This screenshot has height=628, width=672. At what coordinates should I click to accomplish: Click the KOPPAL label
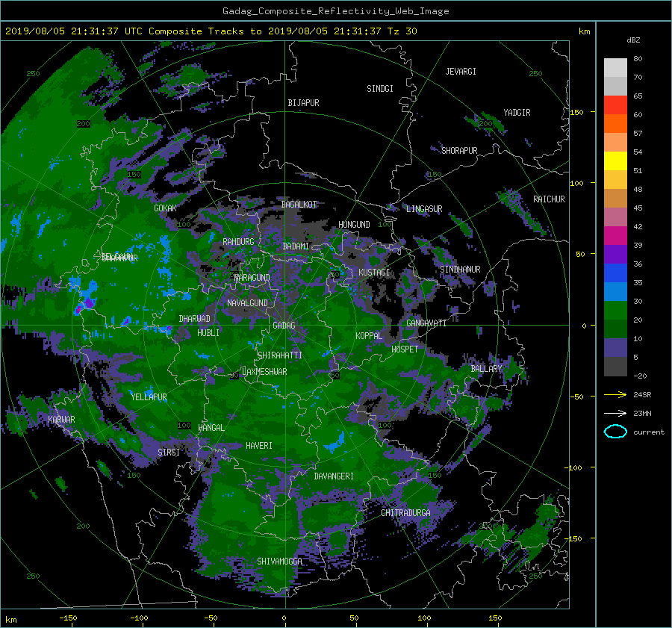[369, 336]
